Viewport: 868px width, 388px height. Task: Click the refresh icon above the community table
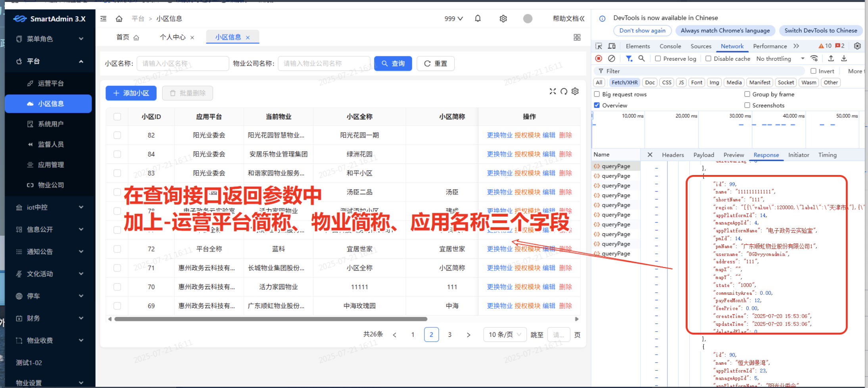(564, 91)
